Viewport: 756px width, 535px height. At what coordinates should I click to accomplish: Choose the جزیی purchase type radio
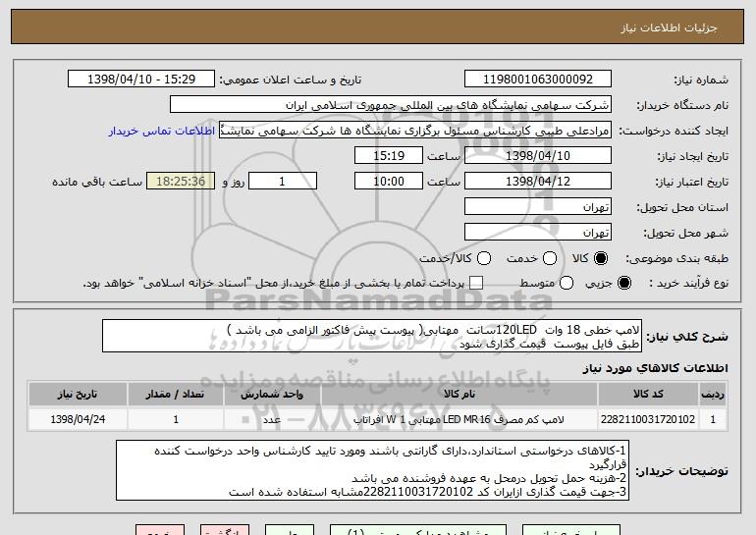(623, 283)
